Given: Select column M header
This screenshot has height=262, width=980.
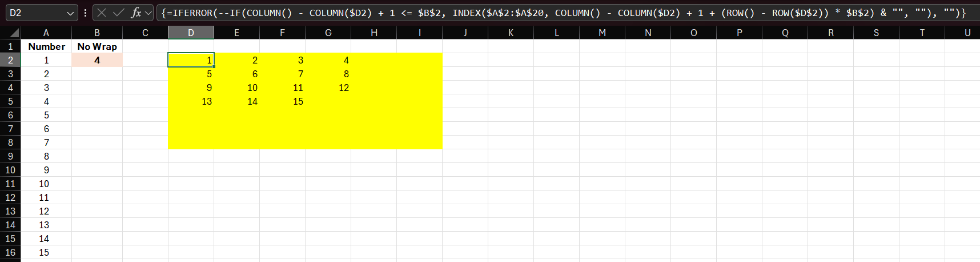Looking at the screenshot, I should coord(602,33).
